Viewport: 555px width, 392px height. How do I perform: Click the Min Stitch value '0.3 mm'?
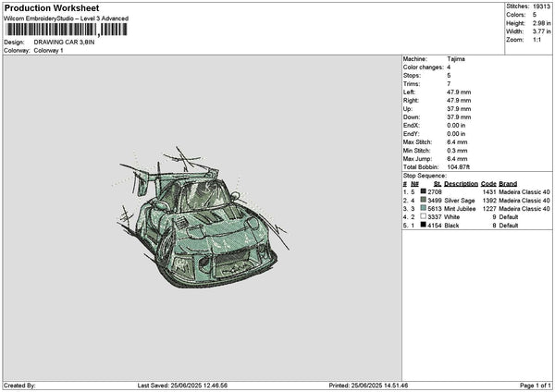pyautogui.click(x=457, y=151)
